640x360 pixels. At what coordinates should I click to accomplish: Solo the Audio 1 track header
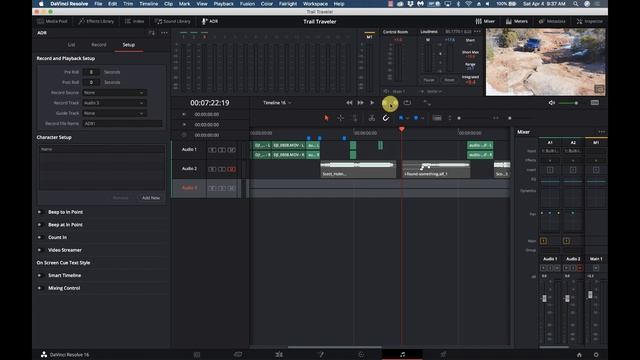click(222, 150)
